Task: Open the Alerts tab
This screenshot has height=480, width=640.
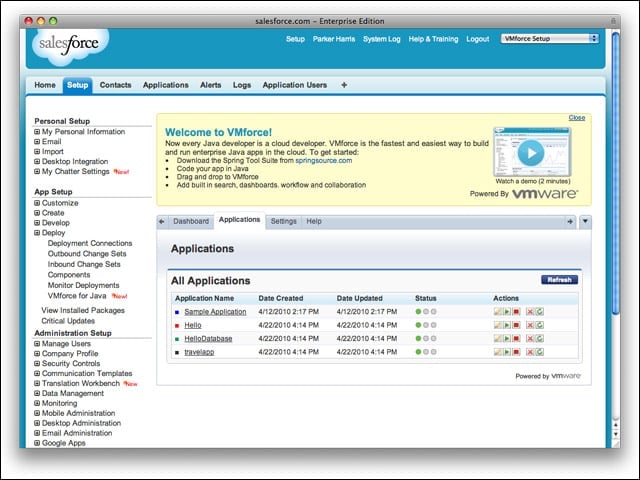Action: (211, 85)
